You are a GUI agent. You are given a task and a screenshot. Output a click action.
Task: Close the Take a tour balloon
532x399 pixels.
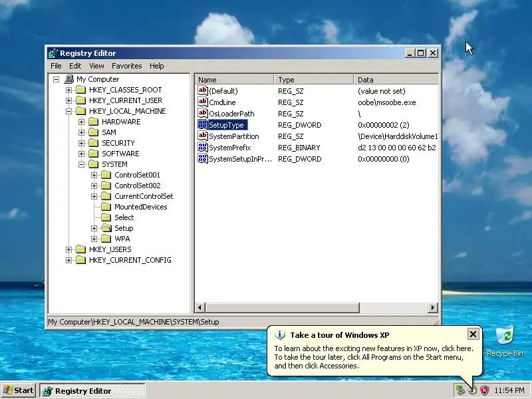pyautogui.click(x=473, y=334)
